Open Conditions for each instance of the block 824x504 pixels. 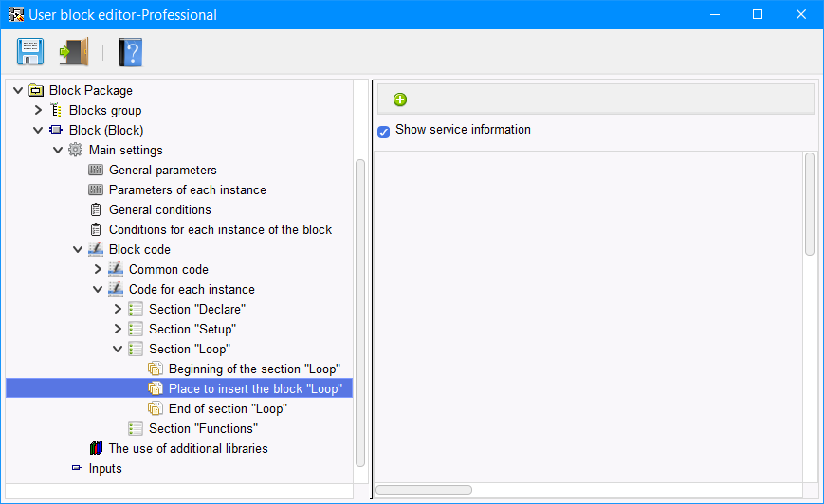[x=220, y=229]
